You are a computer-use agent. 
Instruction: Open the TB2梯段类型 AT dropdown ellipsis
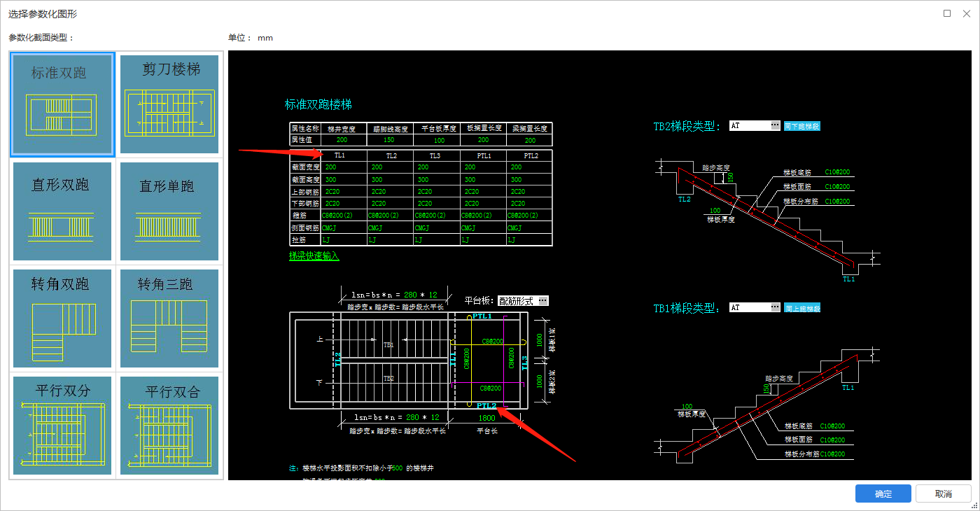click(775, 125)
